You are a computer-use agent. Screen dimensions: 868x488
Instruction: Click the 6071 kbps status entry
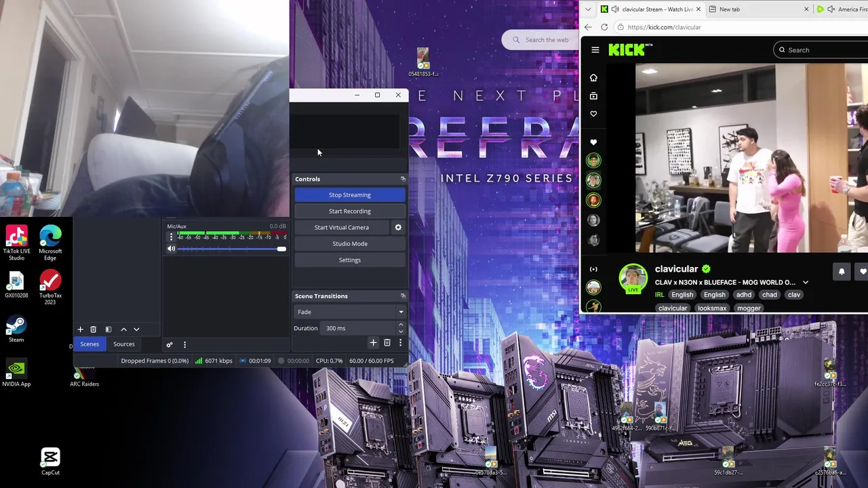(214, 361)
